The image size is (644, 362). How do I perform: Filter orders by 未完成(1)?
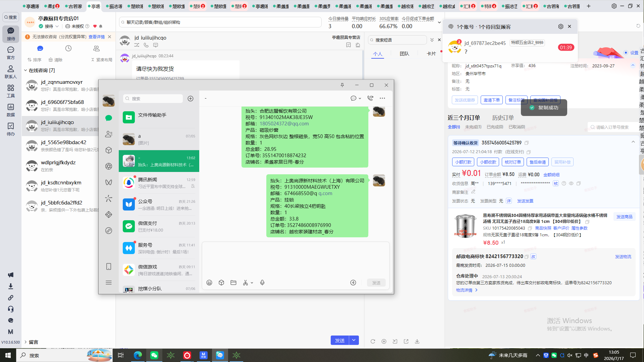(x=473, y=127)
